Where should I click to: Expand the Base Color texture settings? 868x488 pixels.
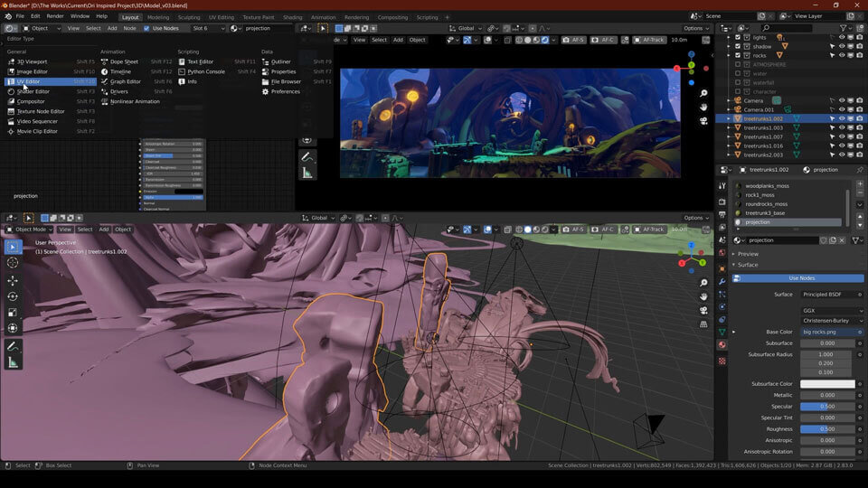point(734,332)
